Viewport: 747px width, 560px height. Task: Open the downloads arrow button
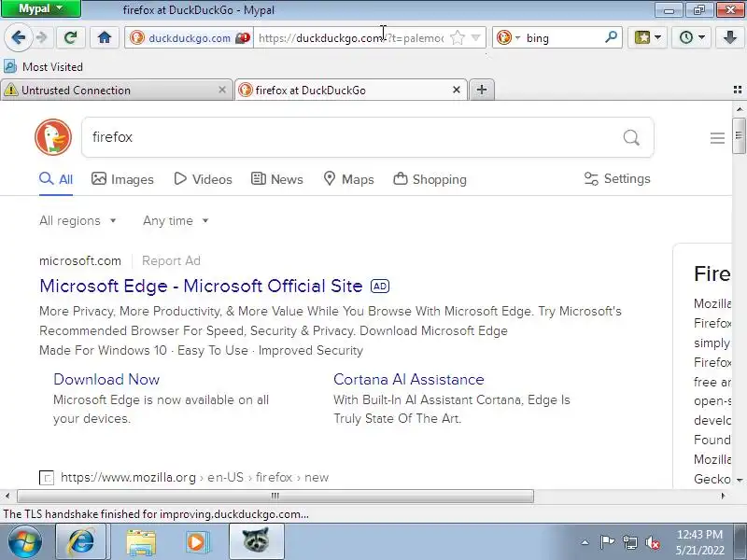pyautogui.click(x=730, y=37)
